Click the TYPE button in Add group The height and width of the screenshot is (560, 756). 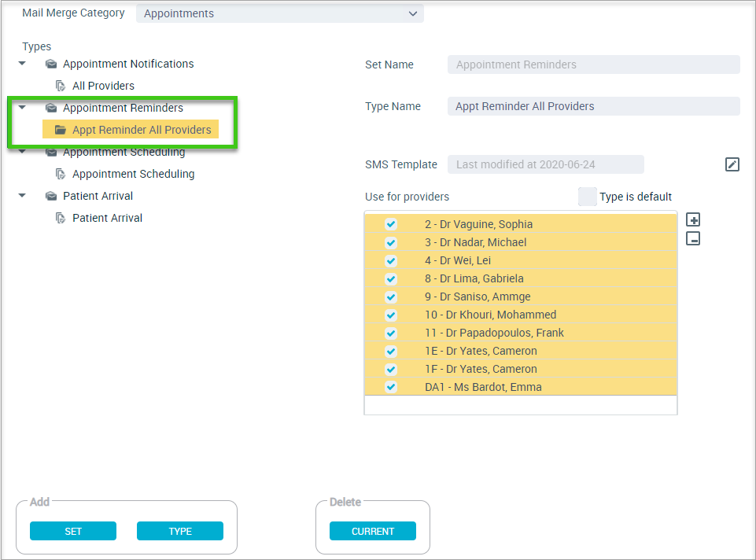(x=180, y=531)
